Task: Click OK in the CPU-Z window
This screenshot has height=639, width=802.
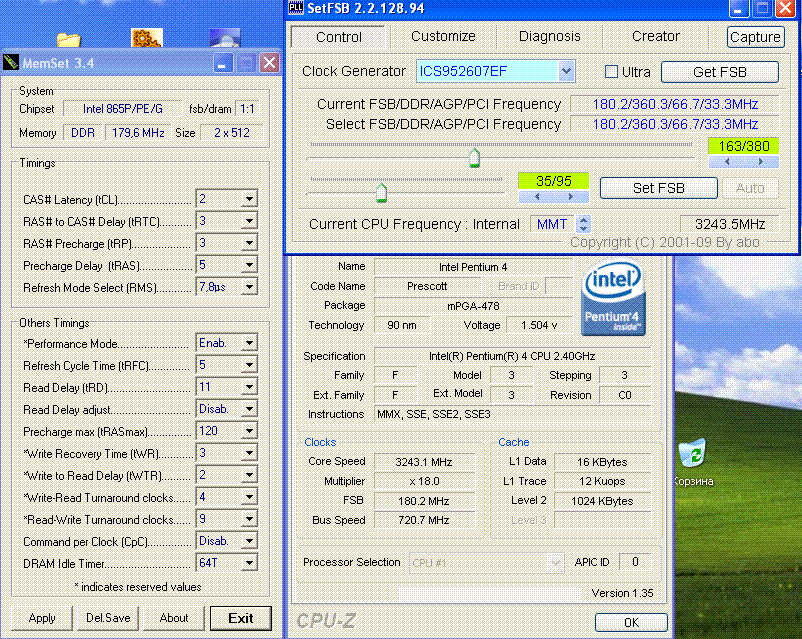Action: tap(631, 622)
